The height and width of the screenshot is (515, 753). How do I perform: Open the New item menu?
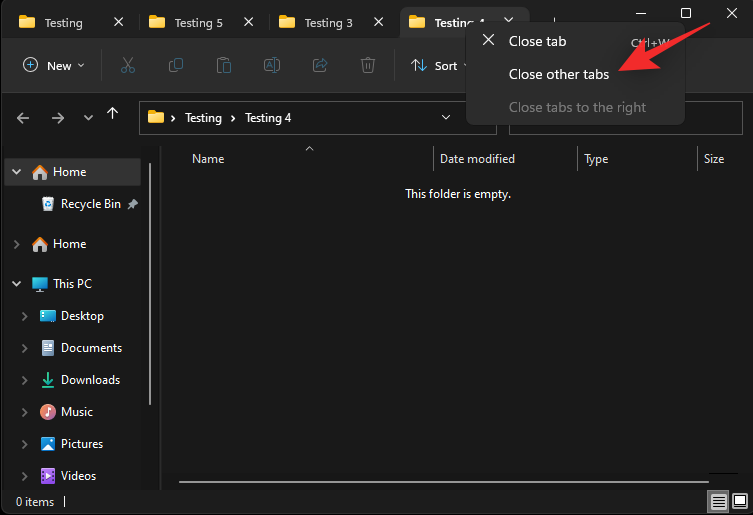point(54,65)
